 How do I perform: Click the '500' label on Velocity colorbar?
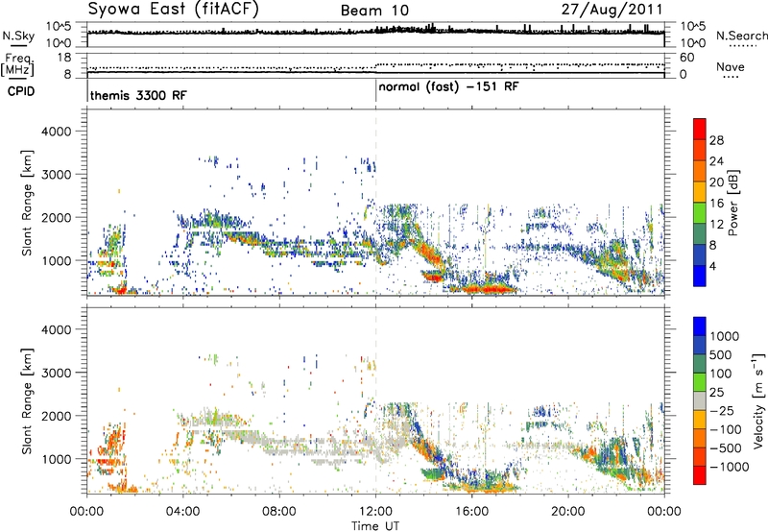coord(721,355)
